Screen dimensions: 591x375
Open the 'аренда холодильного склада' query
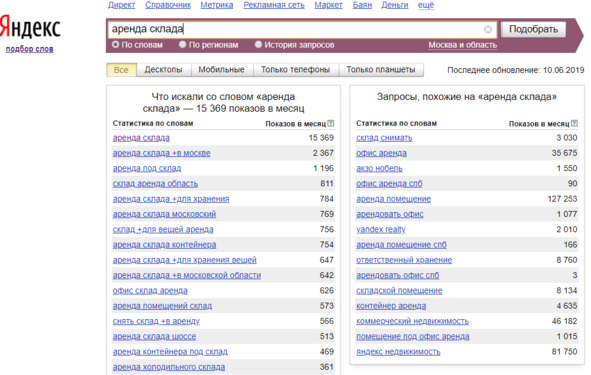[169, 367]
